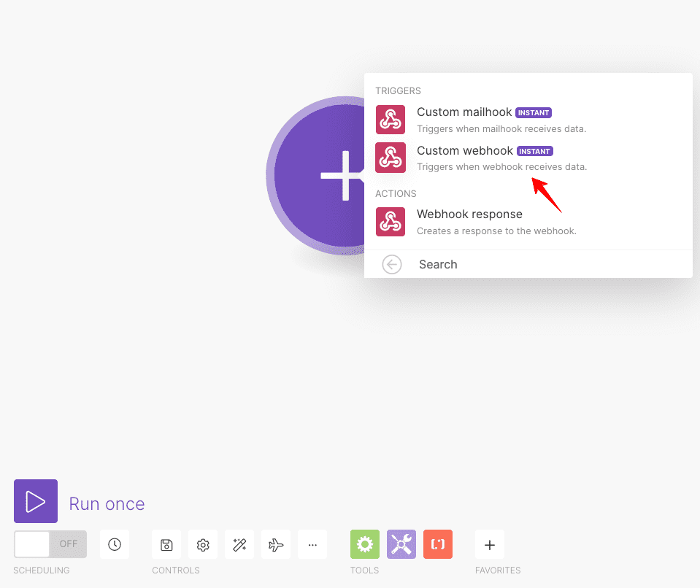This screenshot has height=588, width=700.
Task: Click the Webhook response module icon
Action: [391, 222]
